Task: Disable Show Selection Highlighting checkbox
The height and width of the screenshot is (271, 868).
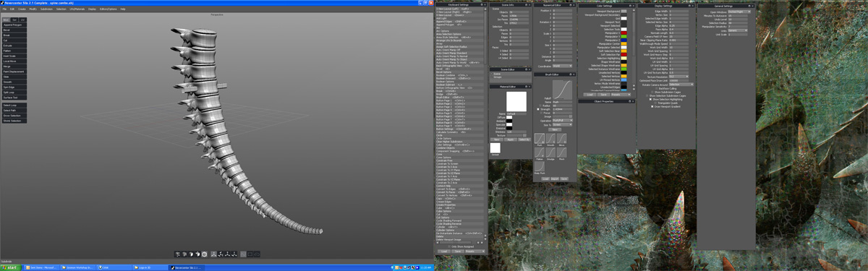Action: pyautogui.click(x=650, y=99)
